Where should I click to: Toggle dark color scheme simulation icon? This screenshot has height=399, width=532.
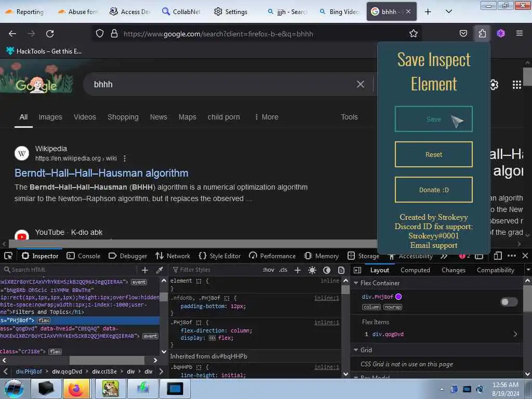coord(327,270)
